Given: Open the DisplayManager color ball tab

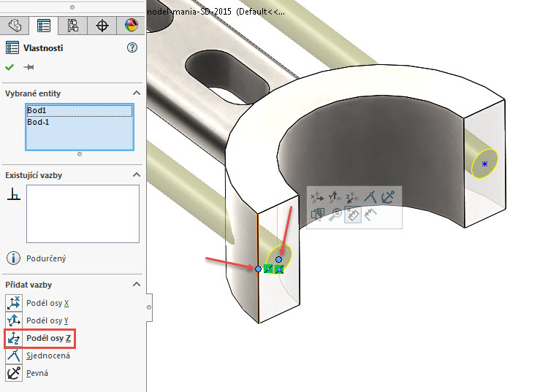Looking at the screenshot, I should point(131,26).
